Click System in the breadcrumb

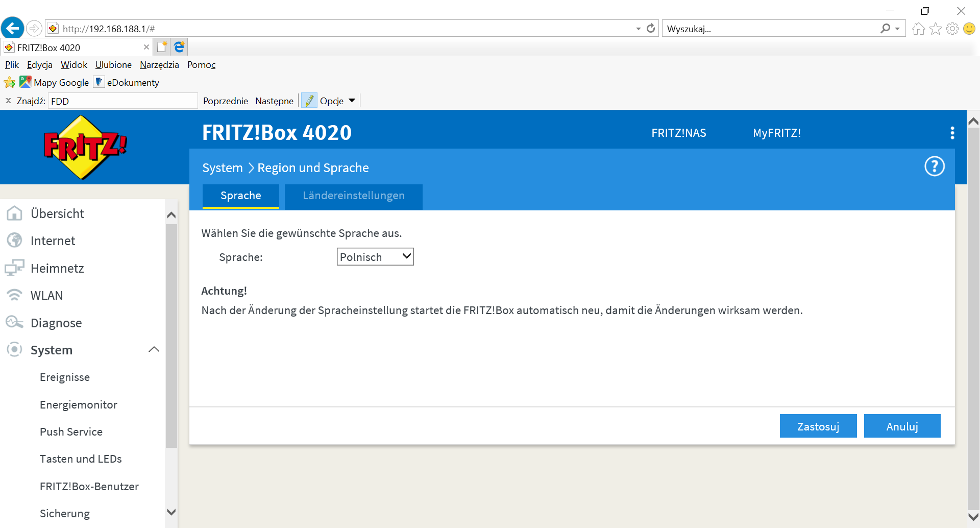pyautogui.click(x=223, y=168)
